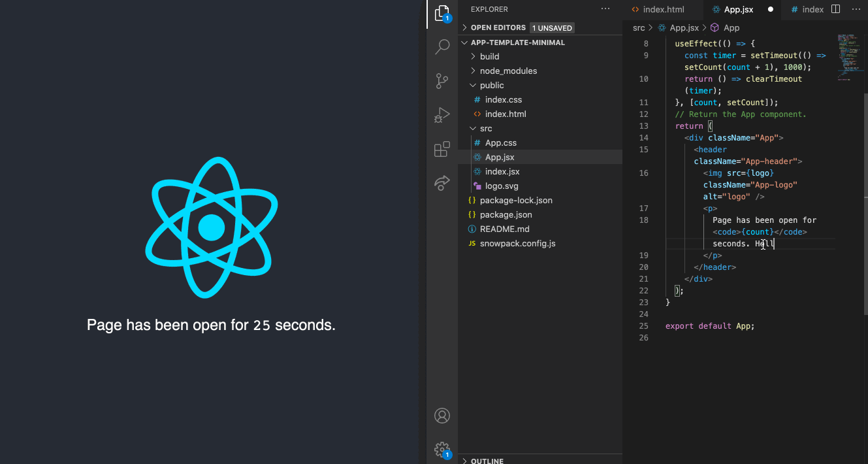Viewport: 868px width, 464px height.
Task: Open the editor more actions ellipsis
Action: (856, 9)
